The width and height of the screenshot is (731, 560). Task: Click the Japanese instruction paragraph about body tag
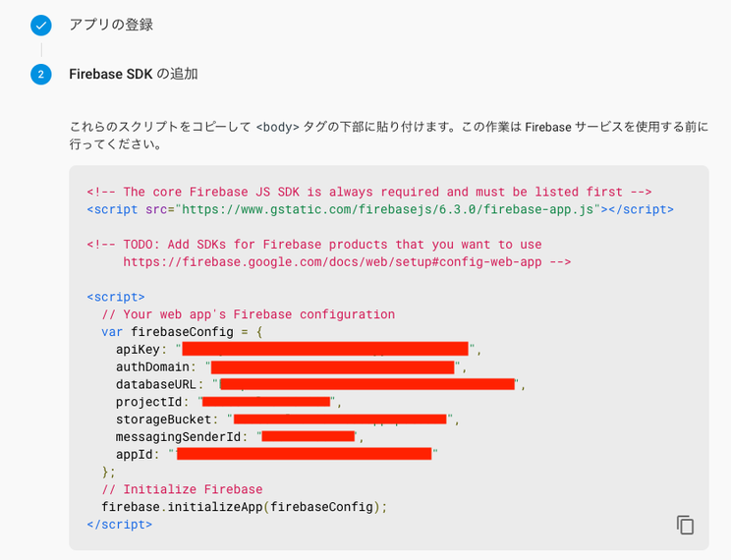pos(389,136)
